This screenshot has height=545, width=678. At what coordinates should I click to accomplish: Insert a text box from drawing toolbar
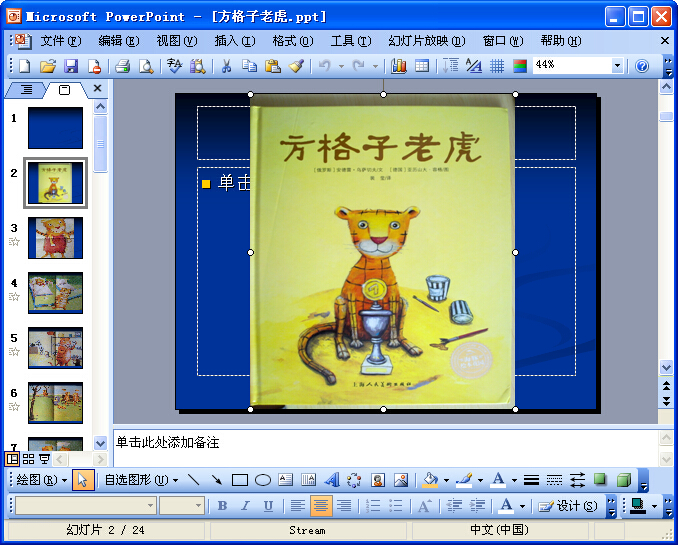285,480
